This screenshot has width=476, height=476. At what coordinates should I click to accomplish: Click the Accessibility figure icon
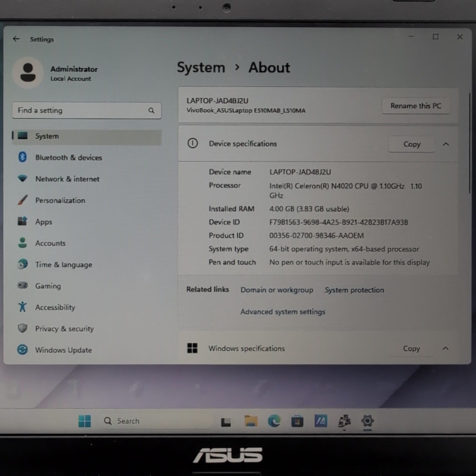click(23, 307)
